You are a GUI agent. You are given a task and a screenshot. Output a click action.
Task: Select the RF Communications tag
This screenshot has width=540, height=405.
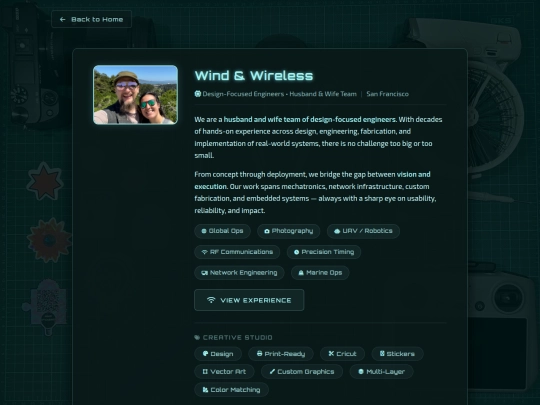click(237, 252)
